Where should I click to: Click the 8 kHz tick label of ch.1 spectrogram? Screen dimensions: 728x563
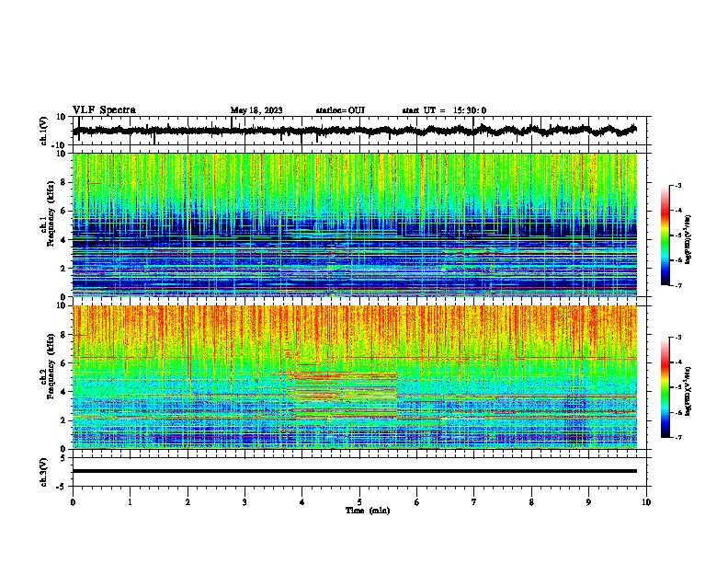63,182
